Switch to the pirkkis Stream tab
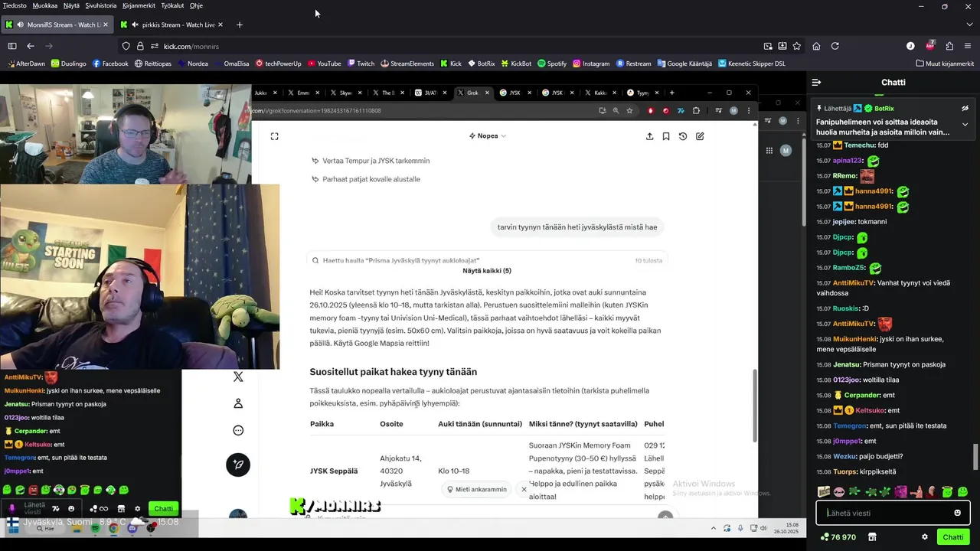Viewport: 980px width, 551px height. [173, 24]
